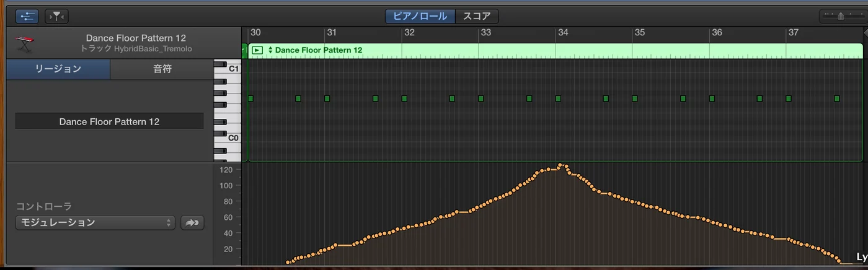Toggle the automation show/hide button
The height and width of the screenshot is (270, 868).
point(27,16)
